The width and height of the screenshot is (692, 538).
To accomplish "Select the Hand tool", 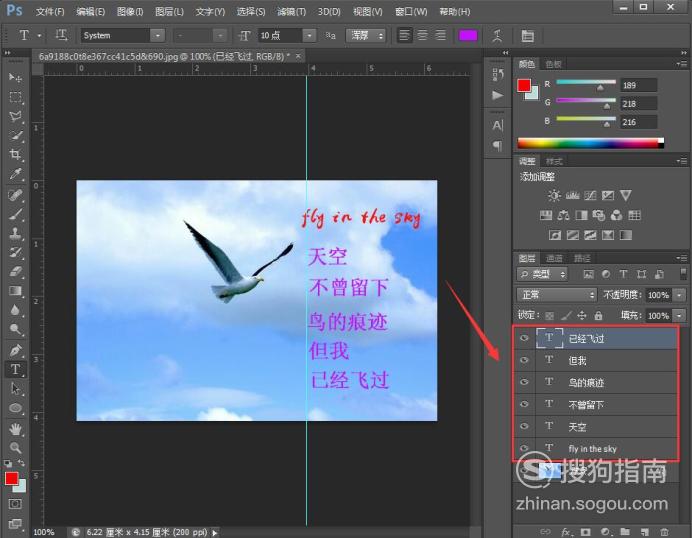I will (x=15, y=428).
